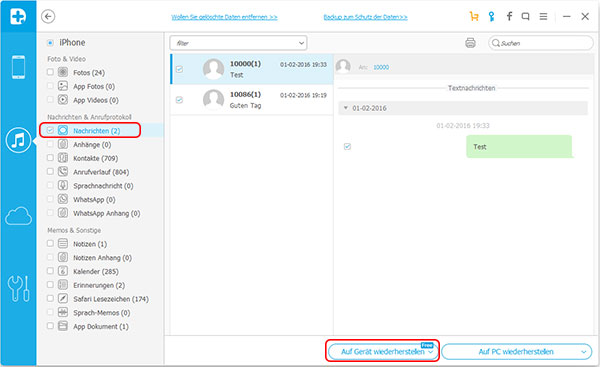Select the phone device sidebar icon
Screen dimensions: 600x367
click(18, 67)
